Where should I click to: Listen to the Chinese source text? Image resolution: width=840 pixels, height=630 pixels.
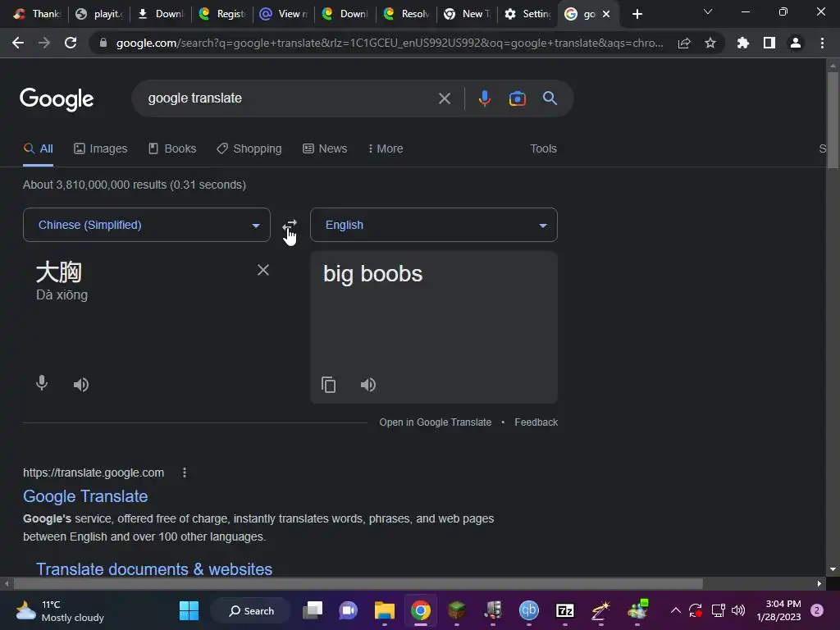point(81,385)
